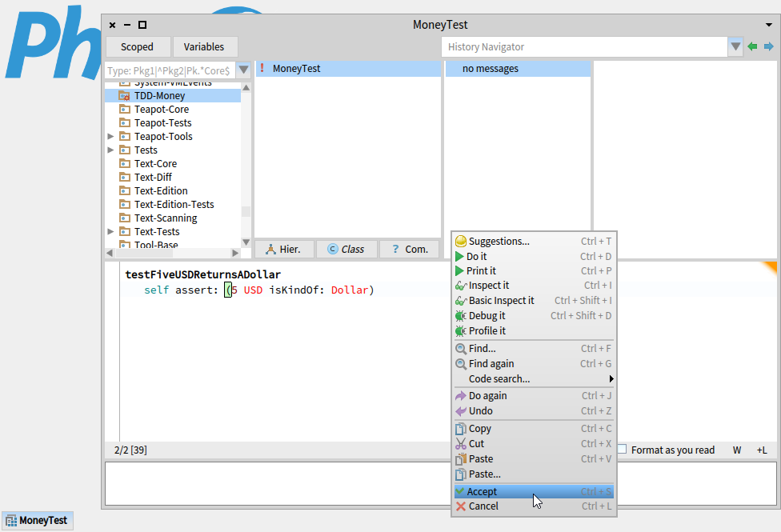This screenshot has width=781, height=532.
Task: Click the Find magnifier icon
Action: point(461,349)
